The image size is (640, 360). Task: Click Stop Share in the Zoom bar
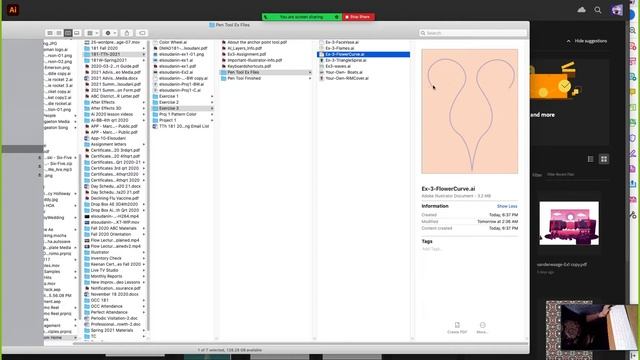click(358, 17)
